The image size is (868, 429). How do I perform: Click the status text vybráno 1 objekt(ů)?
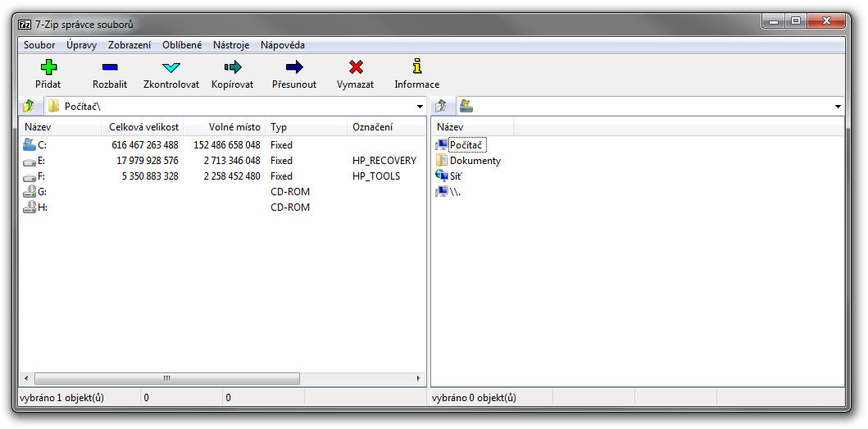click(x=61, y=397)
